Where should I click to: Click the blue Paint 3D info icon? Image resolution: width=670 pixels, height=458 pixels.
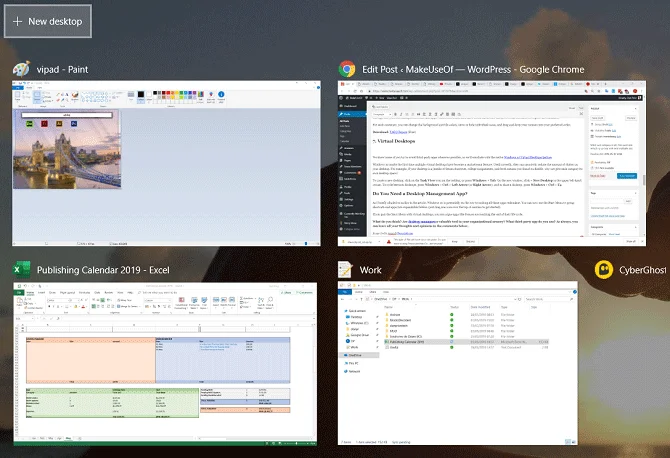(x=221, y=94)
